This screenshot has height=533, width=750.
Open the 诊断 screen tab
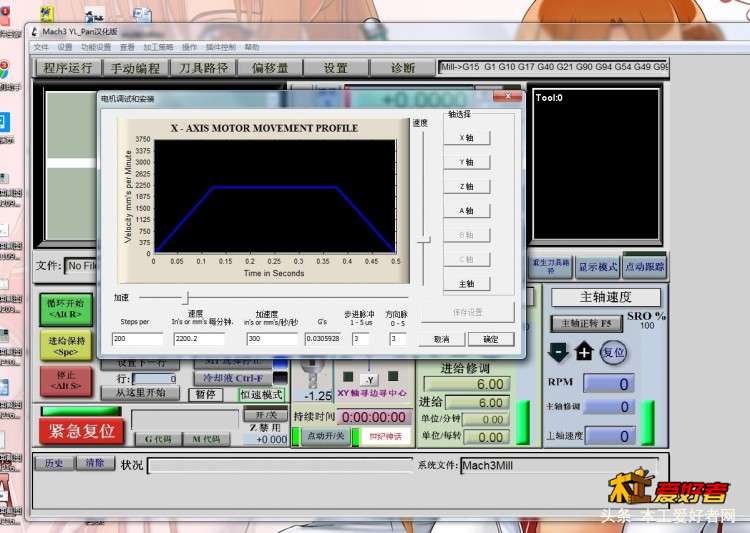403,68
